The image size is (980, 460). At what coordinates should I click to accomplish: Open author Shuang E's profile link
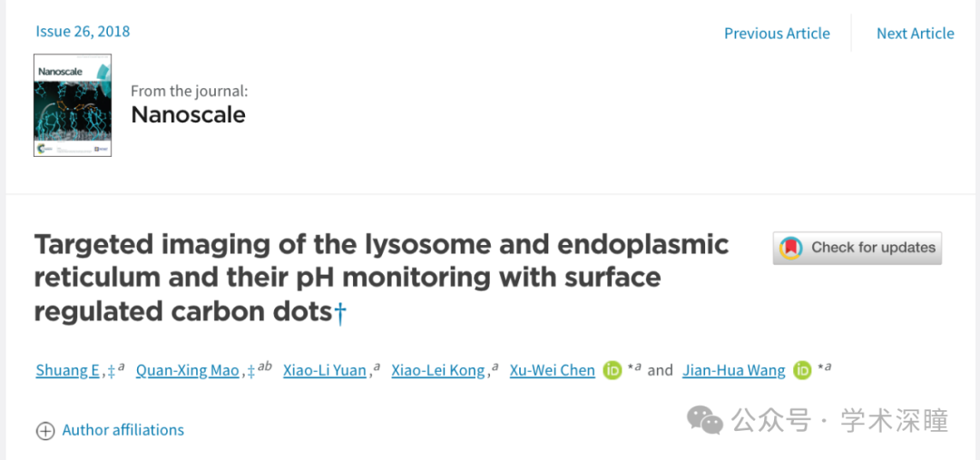coord(67,370)
